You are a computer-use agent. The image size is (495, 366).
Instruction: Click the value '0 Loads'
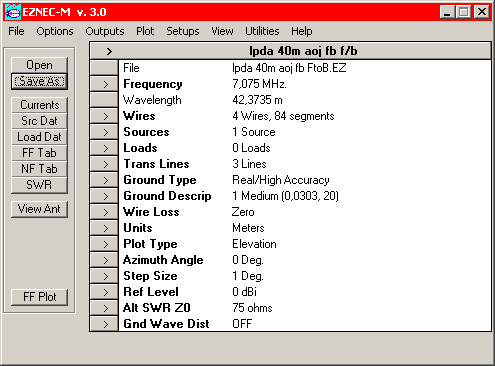click(x=251, y=148)
